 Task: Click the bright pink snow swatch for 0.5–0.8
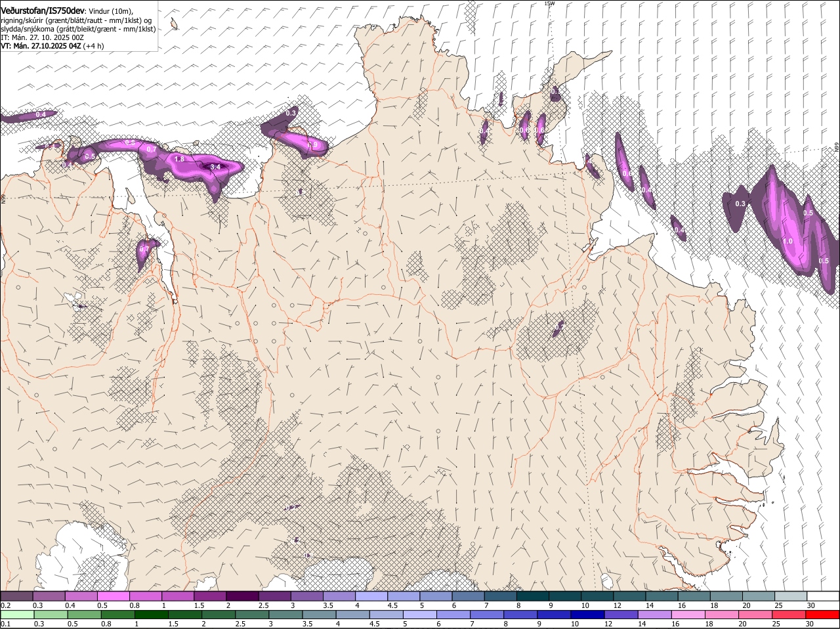click(x=114, y=596)
